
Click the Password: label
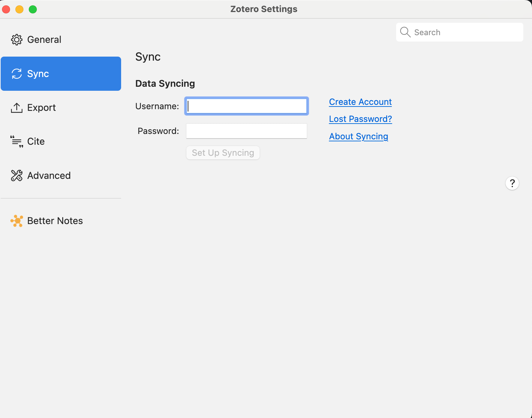coord(158,131)
